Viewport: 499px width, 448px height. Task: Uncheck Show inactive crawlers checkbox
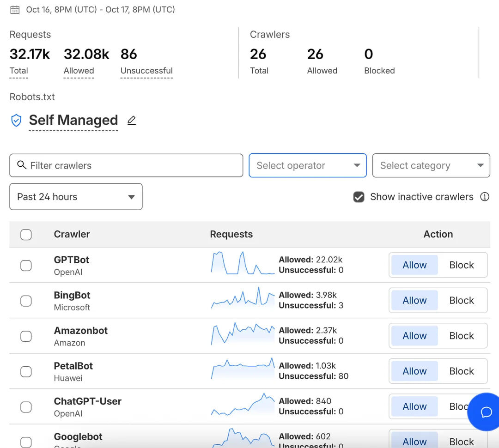[x=359, y=197]
